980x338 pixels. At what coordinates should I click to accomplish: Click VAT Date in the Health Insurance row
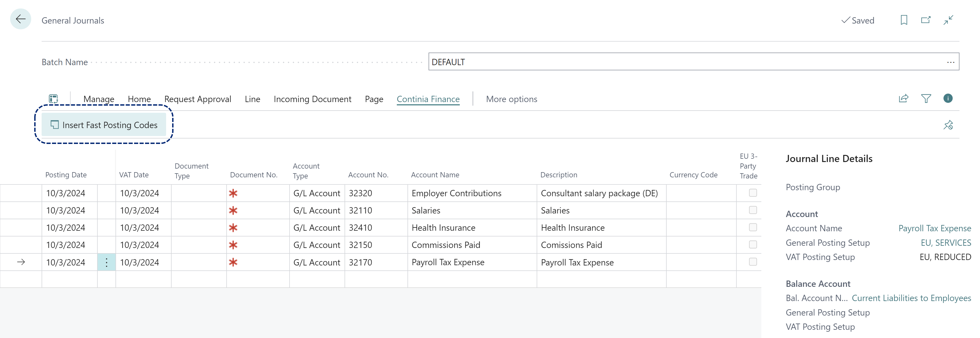[x=143, y=228]
